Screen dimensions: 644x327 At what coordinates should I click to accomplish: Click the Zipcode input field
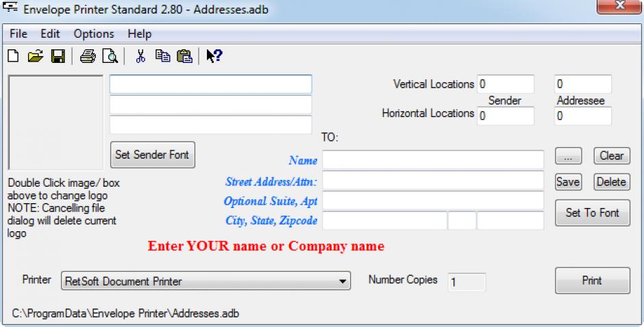pos(510,221)
